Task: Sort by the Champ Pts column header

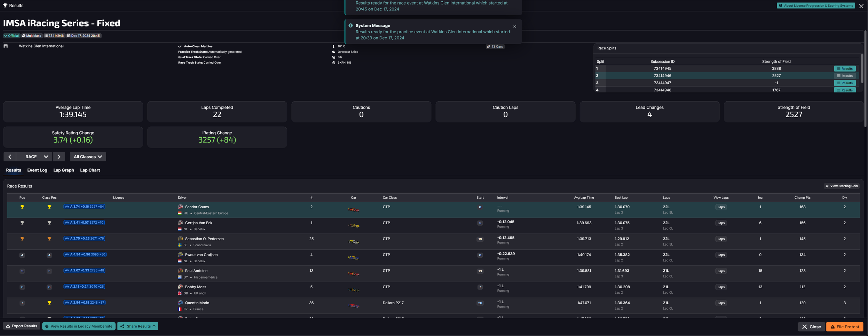Action: [x=802, y=198]
